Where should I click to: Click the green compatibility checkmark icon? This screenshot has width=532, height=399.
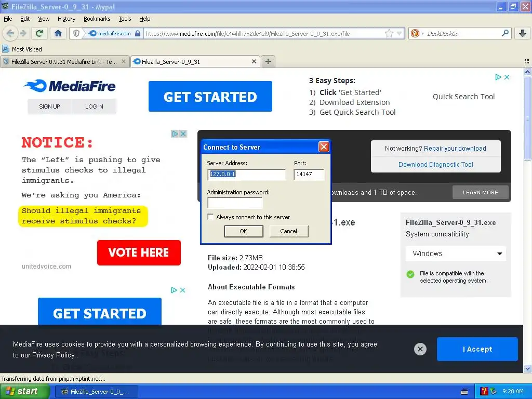[x=410, y=274]
